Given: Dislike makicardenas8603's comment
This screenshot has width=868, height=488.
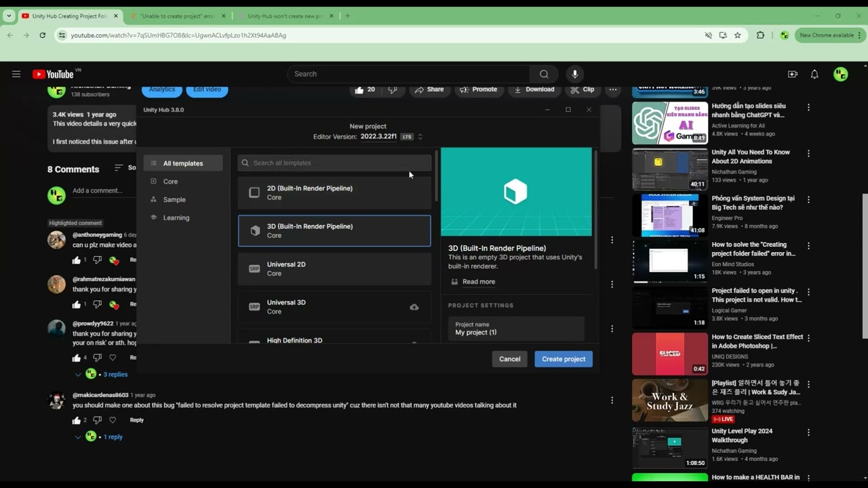Looking at the screenshot, I should click(x=97, y=420).
